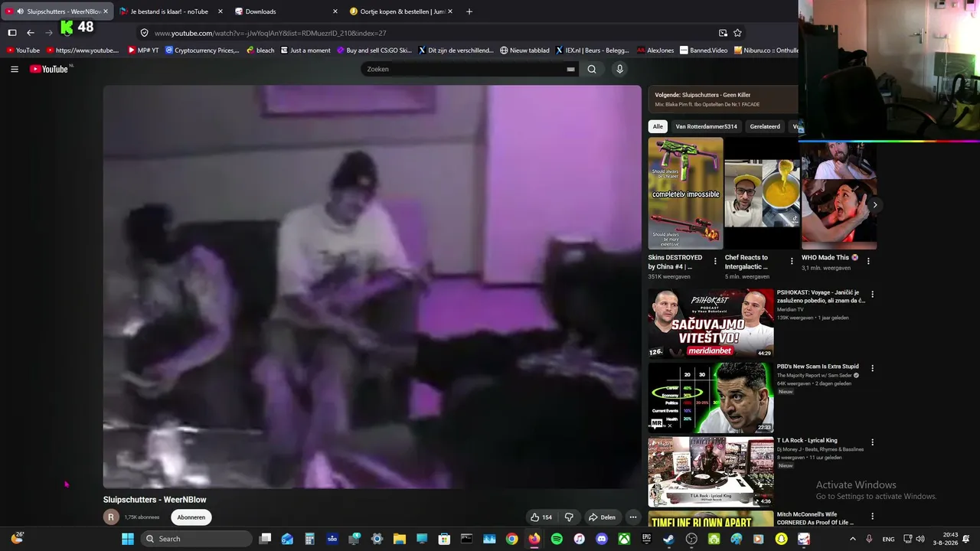Screen dimensions: 980x551
Task: Open options for Skins DESTROYED by China video
Action: pyautogui.click(x=715, y=262)
